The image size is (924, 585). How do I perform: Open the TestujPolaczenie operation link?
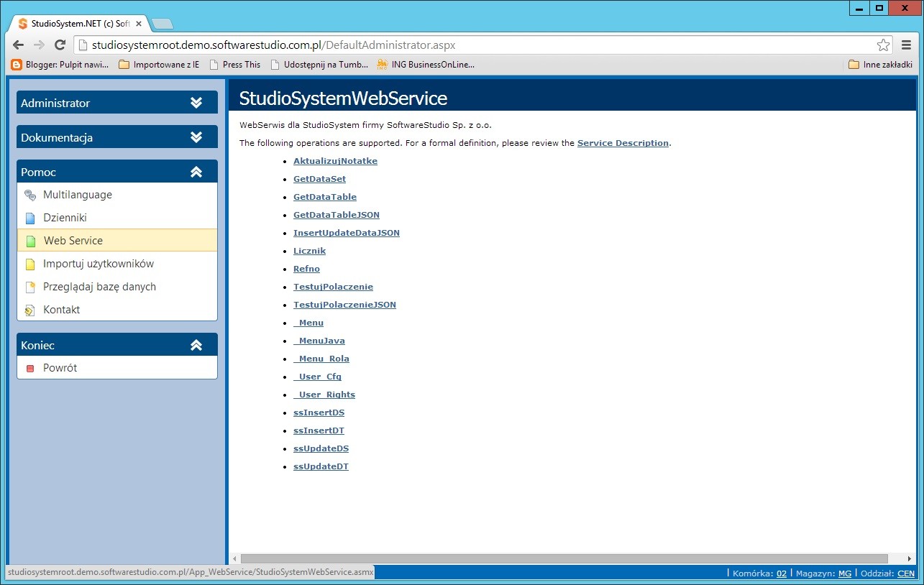pyautogui.click(x=333, y=287)
